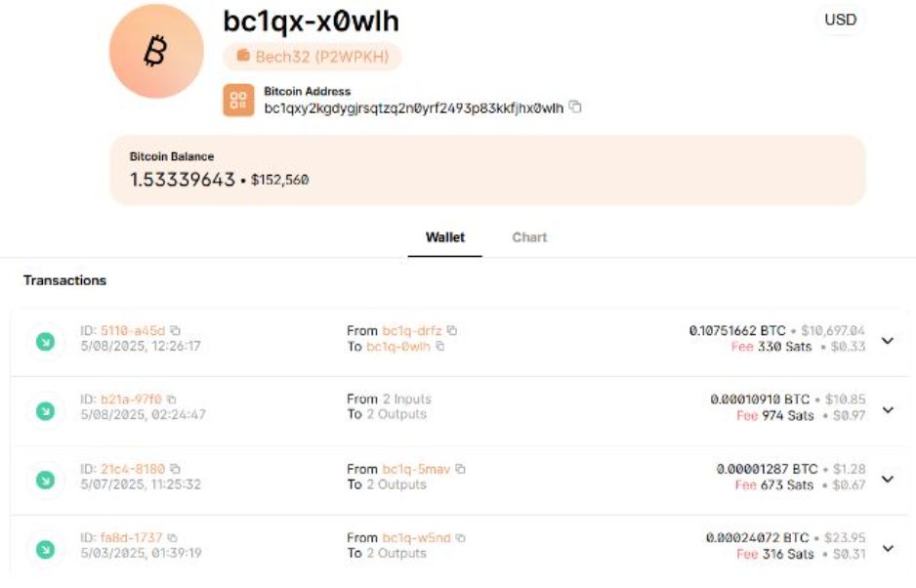
Task: Expand the 0.10751662 BTC transaction details
Action: [887, 341]
